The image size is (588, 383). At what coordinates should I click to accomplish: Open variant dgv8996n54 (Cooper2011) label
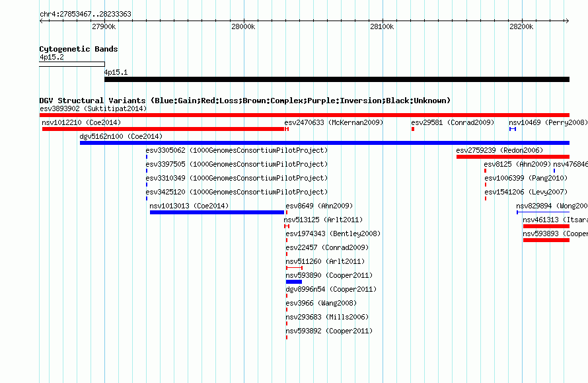[331, 289]
